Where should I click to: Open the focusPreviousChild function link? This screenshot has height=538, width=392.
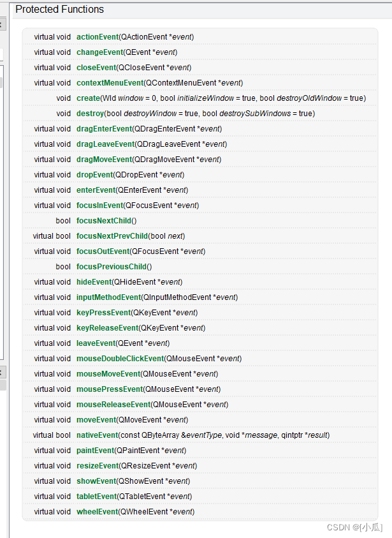[x=112, y=267]
